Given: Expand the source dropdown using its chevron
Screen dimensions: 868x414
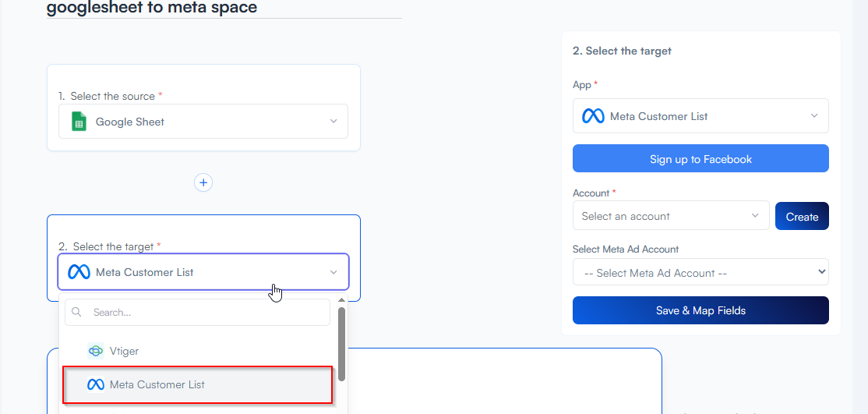Looking at the screenshot, I should pyautogui.click(x=333, y=122).
